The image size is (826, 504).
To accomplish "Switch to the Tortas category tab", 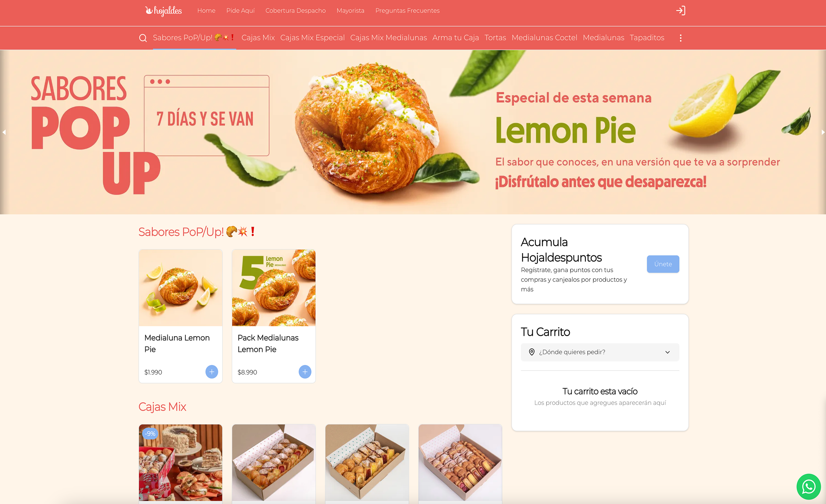I will (x=495, y=37).
